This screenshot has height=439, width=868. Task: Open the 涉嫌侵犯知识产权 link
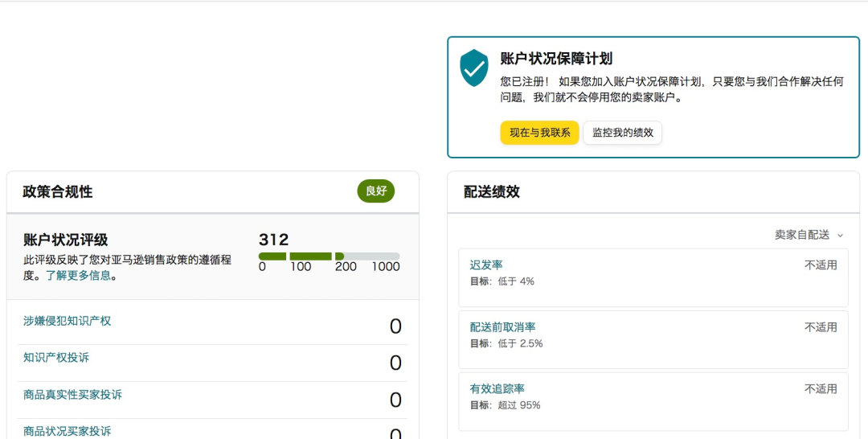pyautogui.click(x=68, y=321)
